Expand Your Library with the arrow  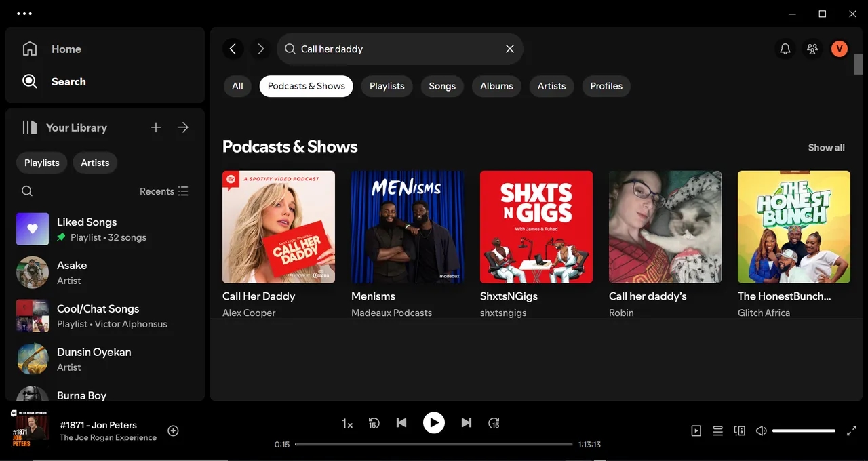[183, 127]
